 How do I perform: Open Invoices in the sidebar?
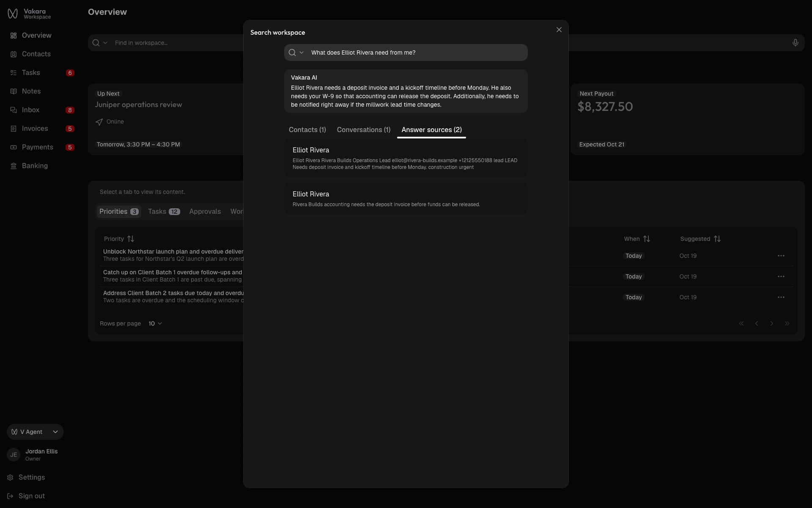[x=35, y=129]
